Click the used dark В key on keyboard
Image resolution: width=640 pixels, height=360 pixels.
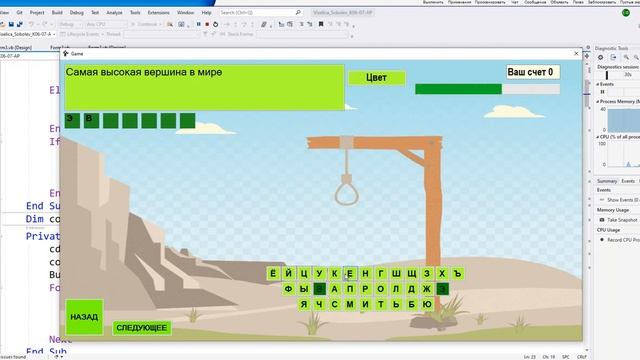click(319, 289)
